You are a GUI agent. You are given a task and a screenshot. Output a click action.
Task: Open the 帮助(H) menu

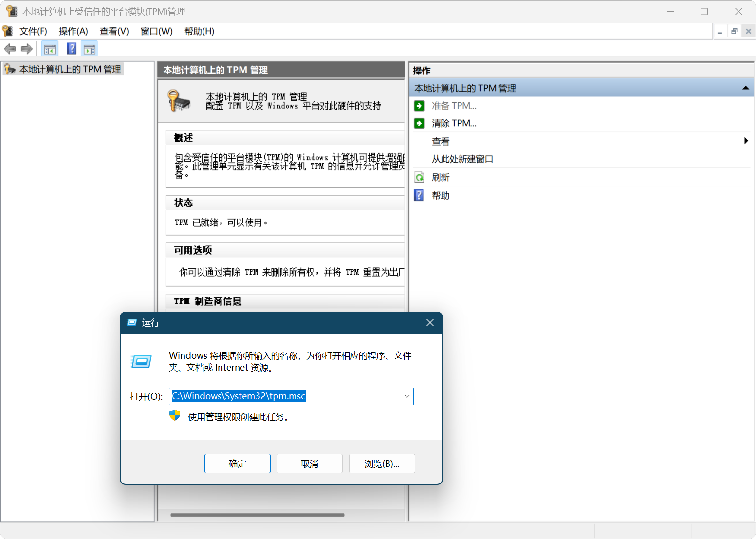pyautogui.click(x=200, y=31)
